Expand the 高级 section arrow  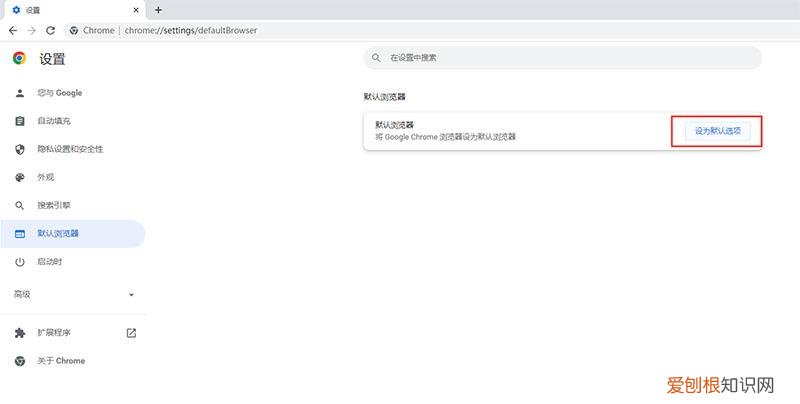[x=131, y=294]
